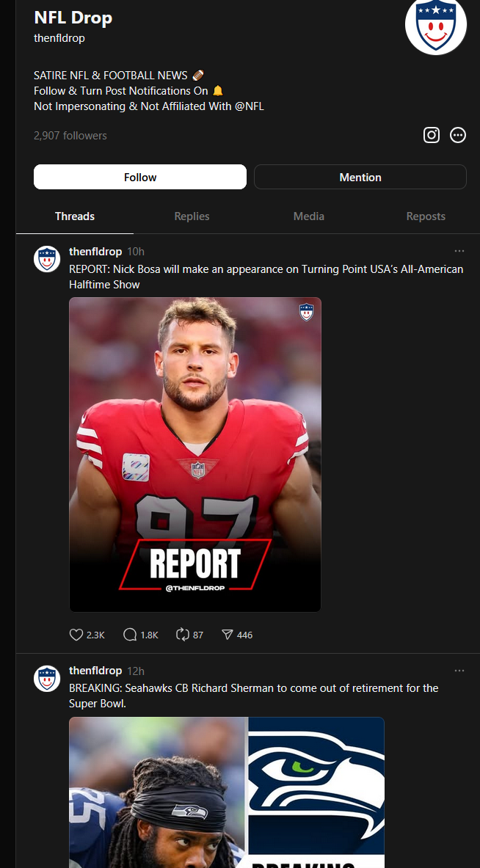Viewport: 480px width, 868px height.
Task: Click the NFL Drop profile name heading
Action: click(73, 18)
